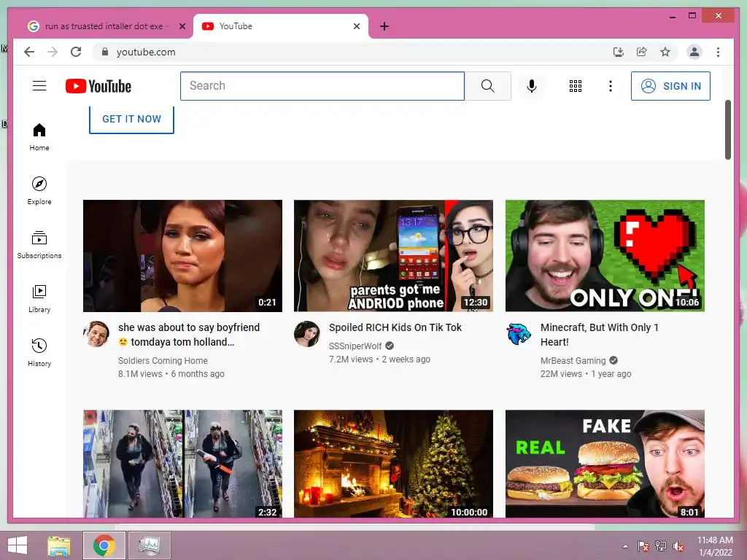Screen dimensions: 747x560
Task: Open the store surveillance 2:32 thumbnail
Action: [x=182, y=464]
